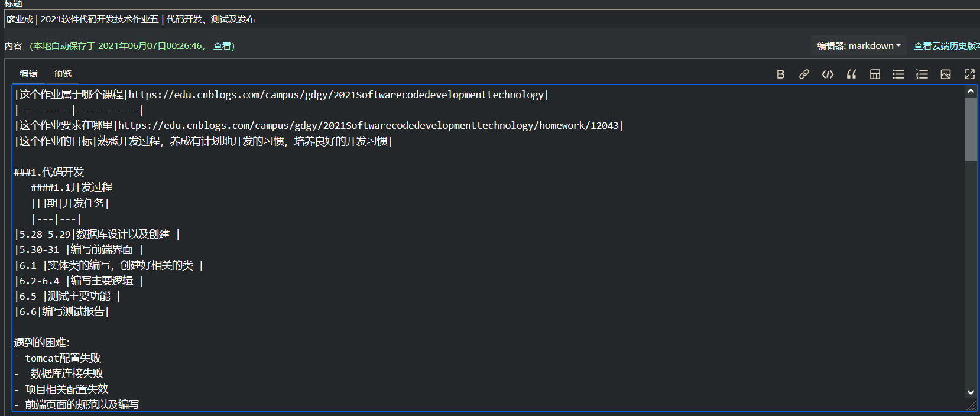Add a blockquote using the quote icon

[x=851, y=74]
